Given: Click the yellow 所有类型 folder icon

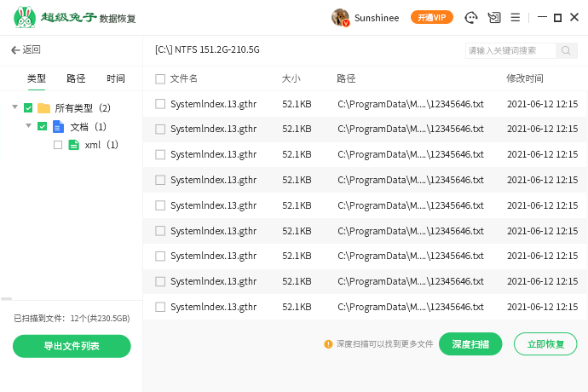Looking at the screenshot, I should point(43,108).
